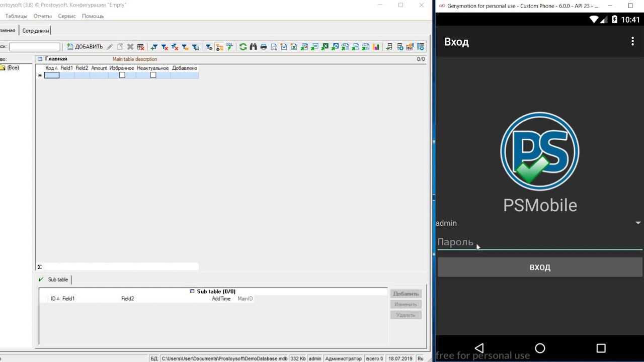
Task: Click the Excel document icon without arrow
Action: point(294,47)
